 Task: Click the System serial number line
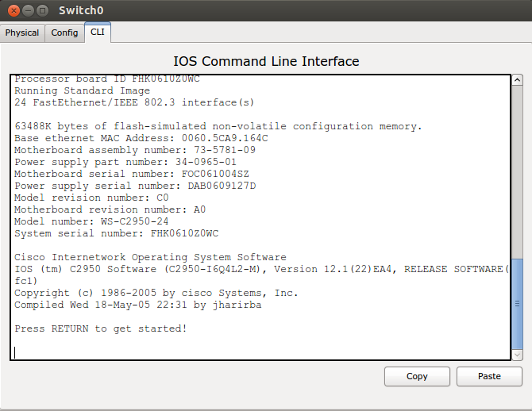(x=116, y=233)
